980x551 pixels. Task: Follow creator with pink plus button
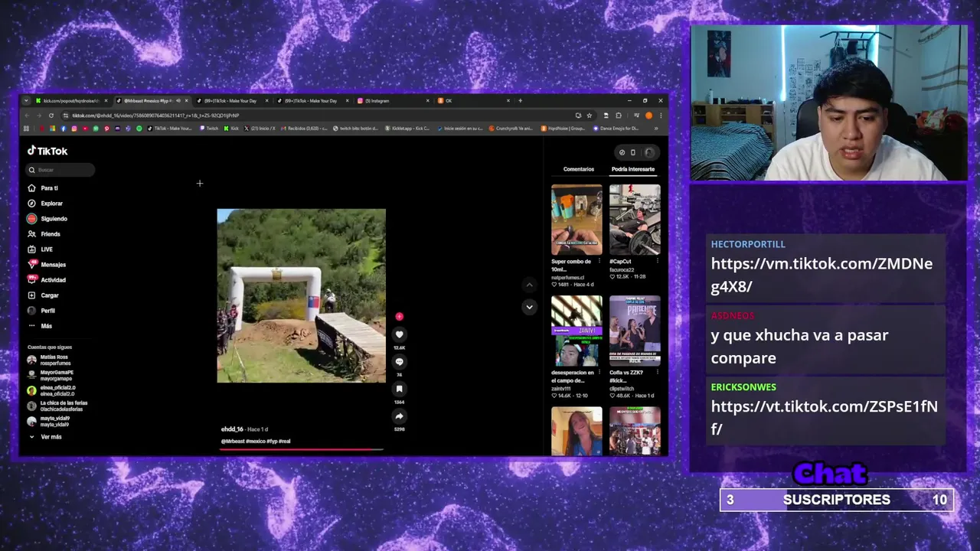click(x=399, y=316)
